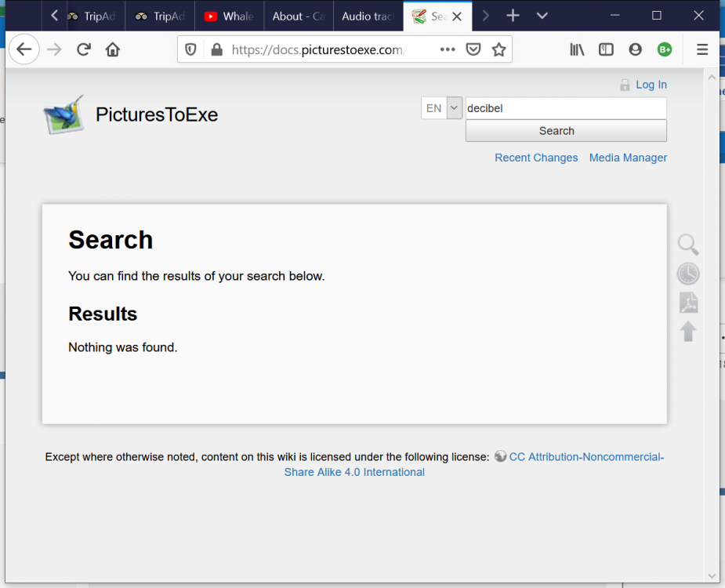This screenshot has height=588, width=725.
Task: Export page to PDF icon
Action: pyautogui.click(x=687, y=303)
